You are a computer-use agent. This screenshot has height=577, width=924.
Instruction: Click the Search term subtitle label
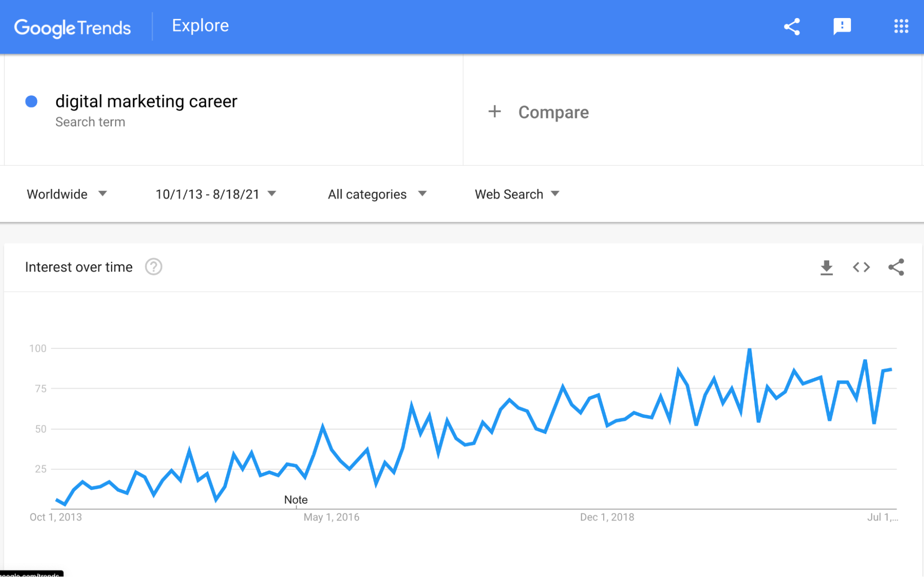tap(90, 122)
